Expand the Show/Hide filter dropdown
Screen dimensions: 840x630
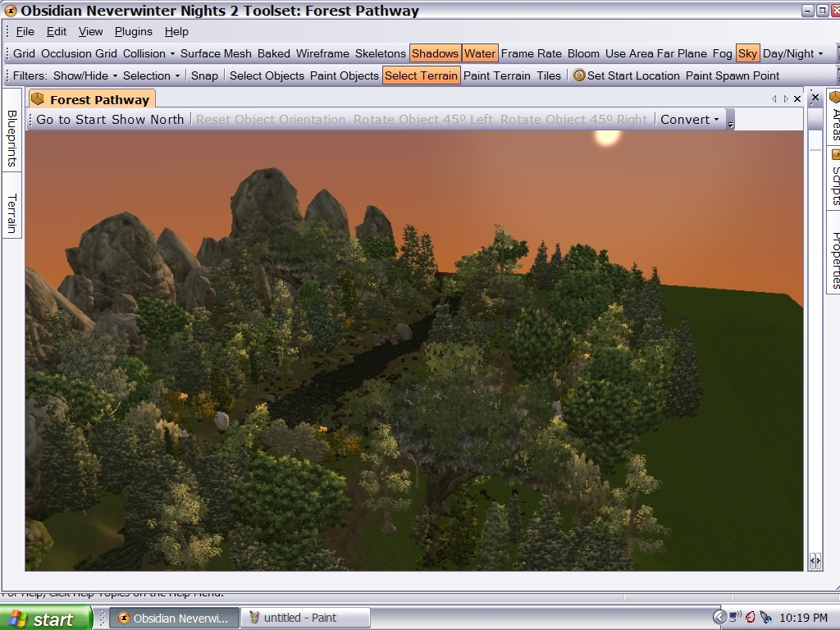(85, 75)
